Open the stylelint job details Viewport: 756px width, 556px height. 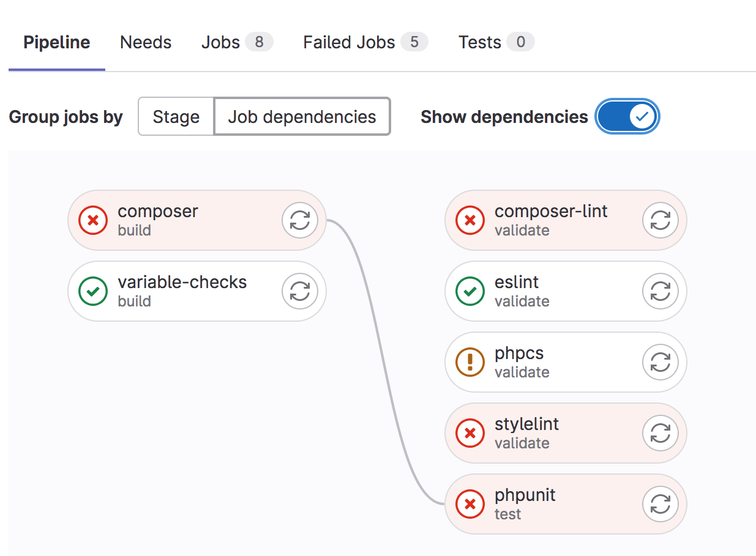pyautogui.click(x=543, y=433)
